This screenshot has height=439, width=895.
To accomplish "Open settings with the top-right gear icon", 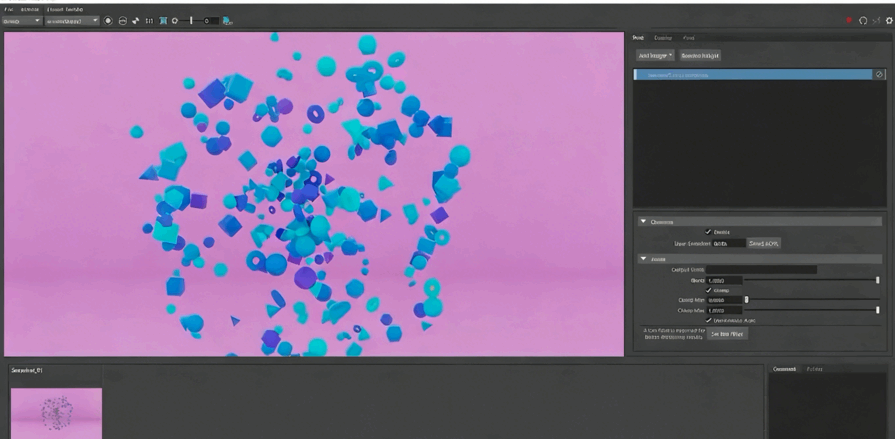I will tap(888, 20).
